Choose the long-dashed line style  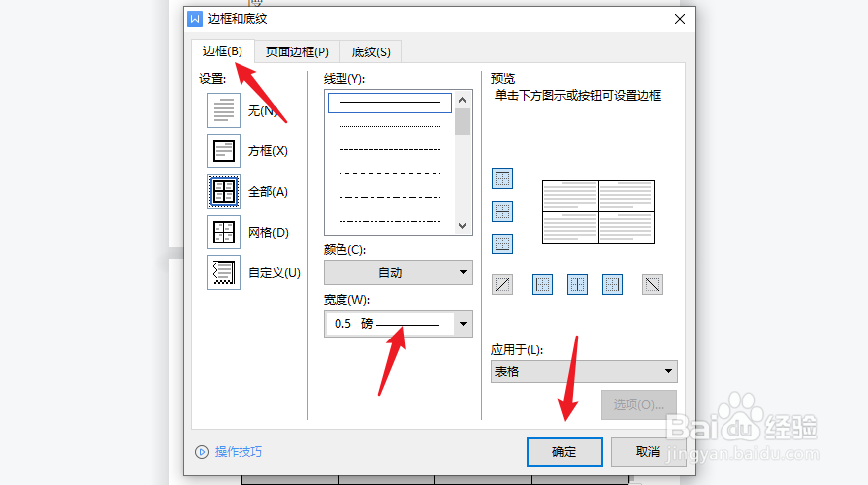pyautogui.click(x=390, y=174)
